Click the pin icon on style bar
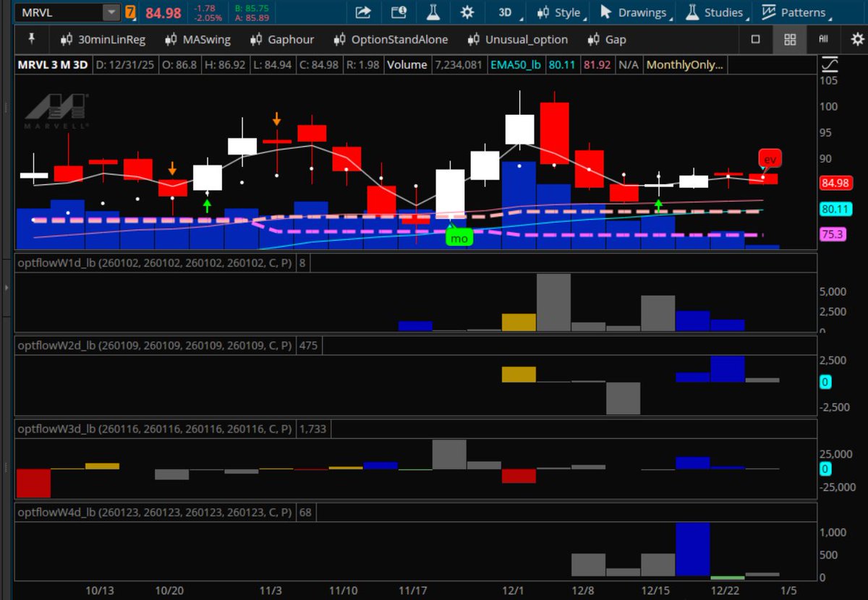Viewport: 868px width, 600px height. click(31, 39)
